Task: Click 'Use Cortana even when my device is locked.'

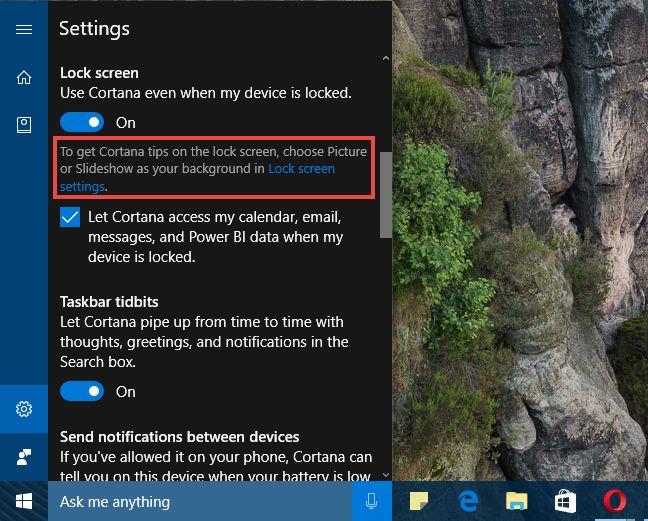Action: coord(206,93)
